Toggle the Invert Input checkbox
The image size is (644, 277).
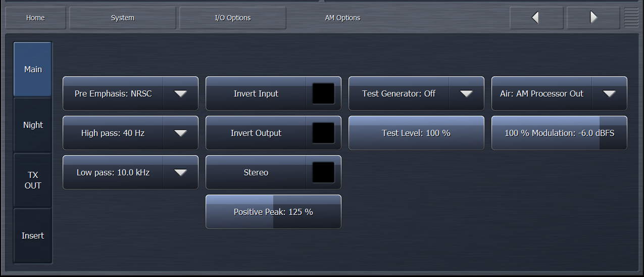click(323, 94)
